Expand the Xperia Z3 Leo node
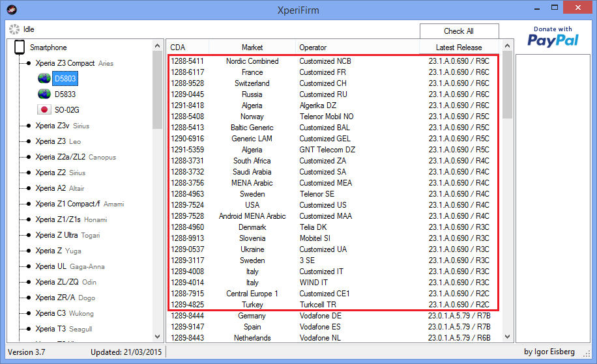Viewport: 597px width, 364px height. tap(29, 141)
